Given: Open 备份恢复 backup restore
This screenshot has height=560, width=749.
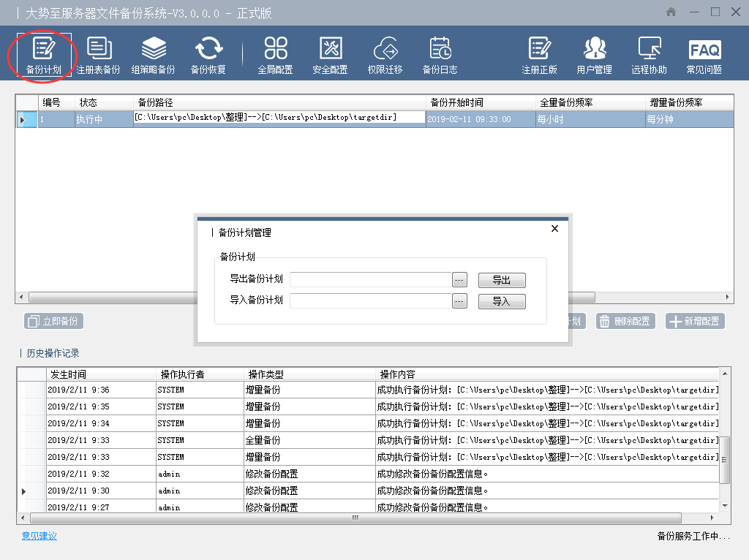Looking at the screenshot, I should point(208,56).
